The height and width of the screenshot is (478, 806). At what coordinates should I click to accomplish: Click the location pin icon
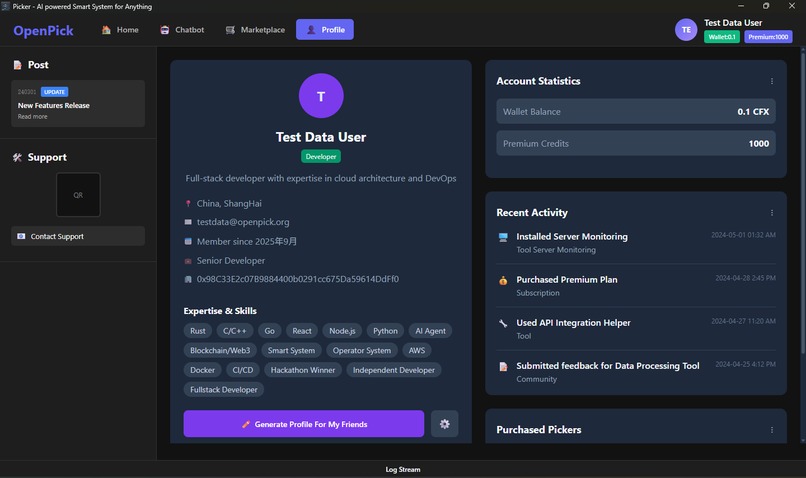[188, 204]
